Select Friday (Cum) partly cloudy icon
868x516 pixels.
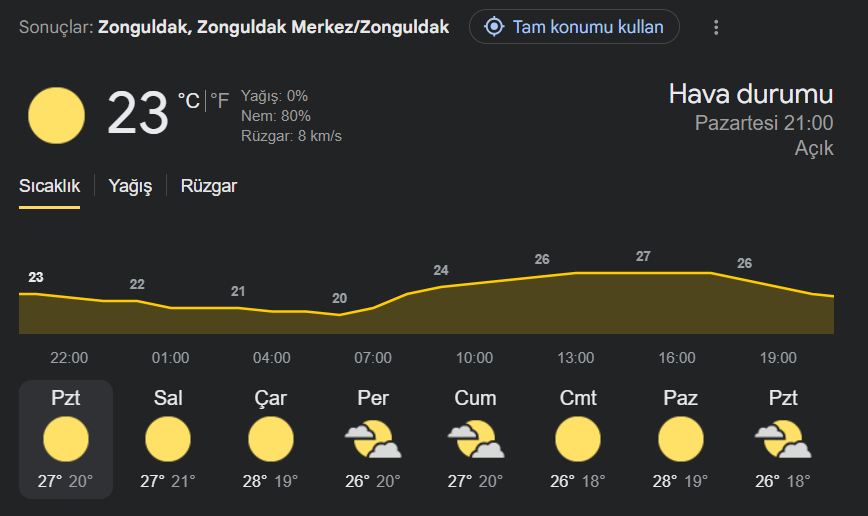pos(476,439)
